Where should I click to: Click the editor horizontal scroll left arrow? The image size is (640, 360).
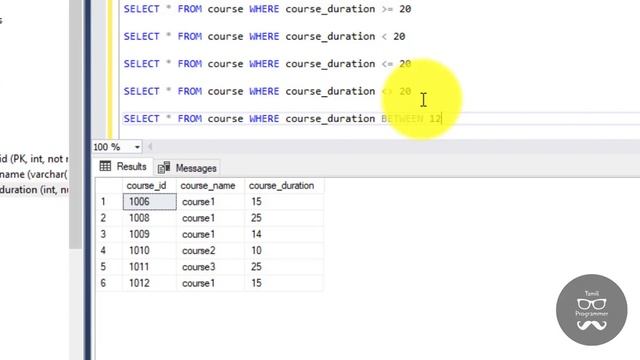[x=150, y=147]
